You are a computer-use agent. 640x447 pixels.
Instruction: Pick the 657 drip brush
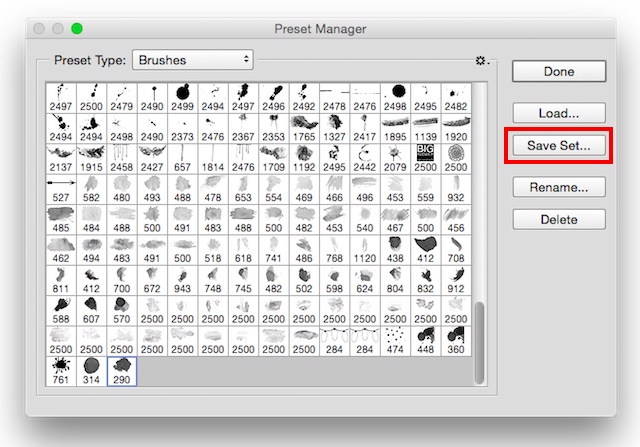182,158
